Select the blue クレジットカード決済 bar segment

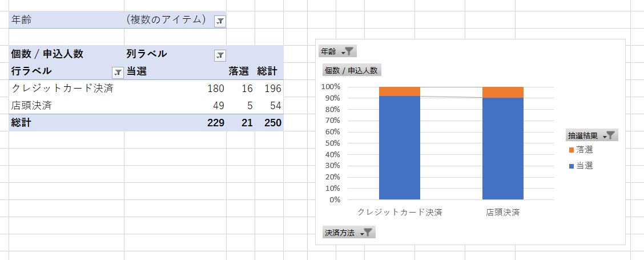pyautogui.click(x=400, y=147)
